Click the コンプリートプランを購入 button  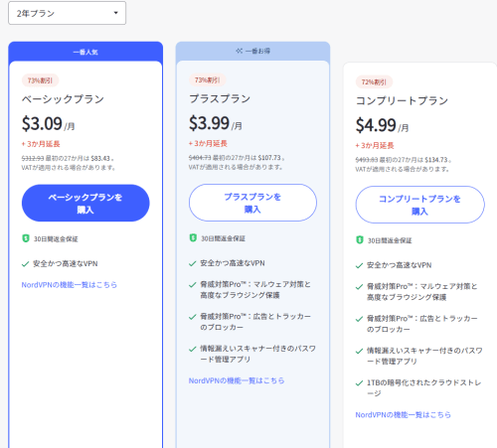pos(419,205)
